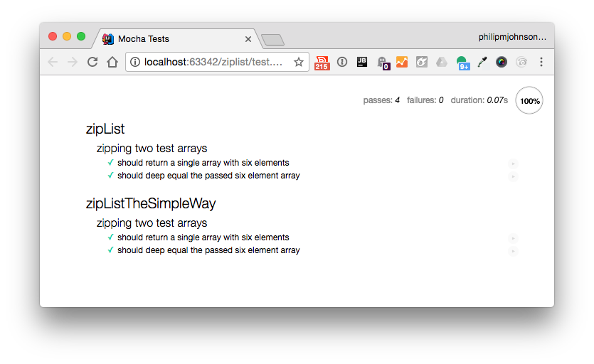Go to the browser home page
This screenshot has height=364, width=594.
click(x=112, y=62)
